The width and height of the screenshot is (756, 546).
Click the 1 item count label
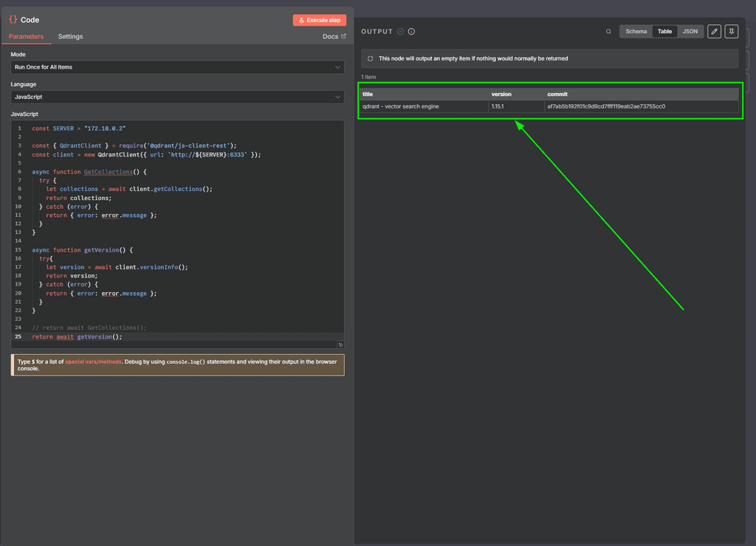pyautogui.click(x=368, y=77)
